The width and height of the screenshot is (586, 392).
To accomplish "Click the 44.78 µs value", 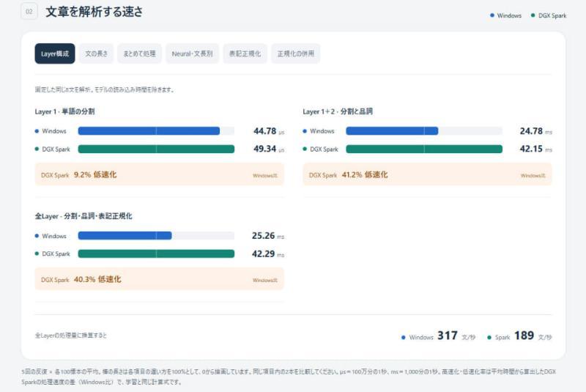I will tap(269, 131).
